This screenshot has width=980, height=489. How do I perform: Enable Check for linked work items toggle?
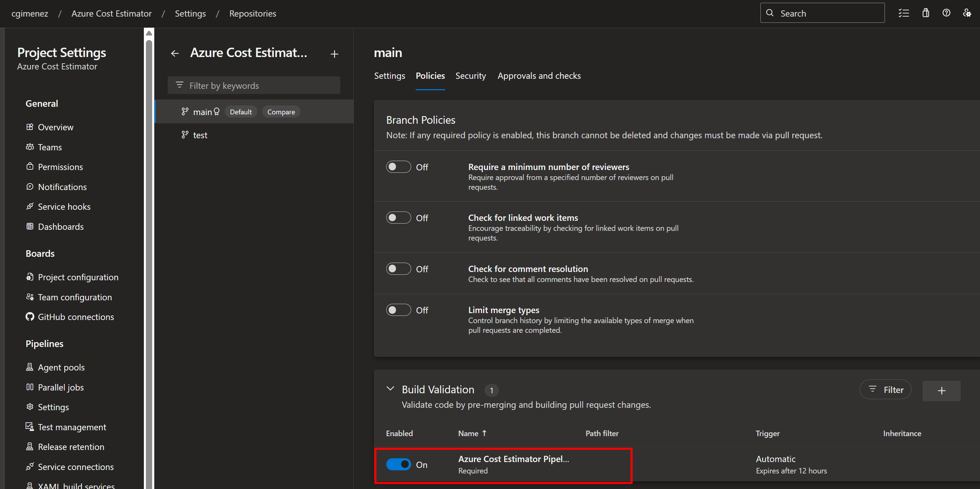398,218
